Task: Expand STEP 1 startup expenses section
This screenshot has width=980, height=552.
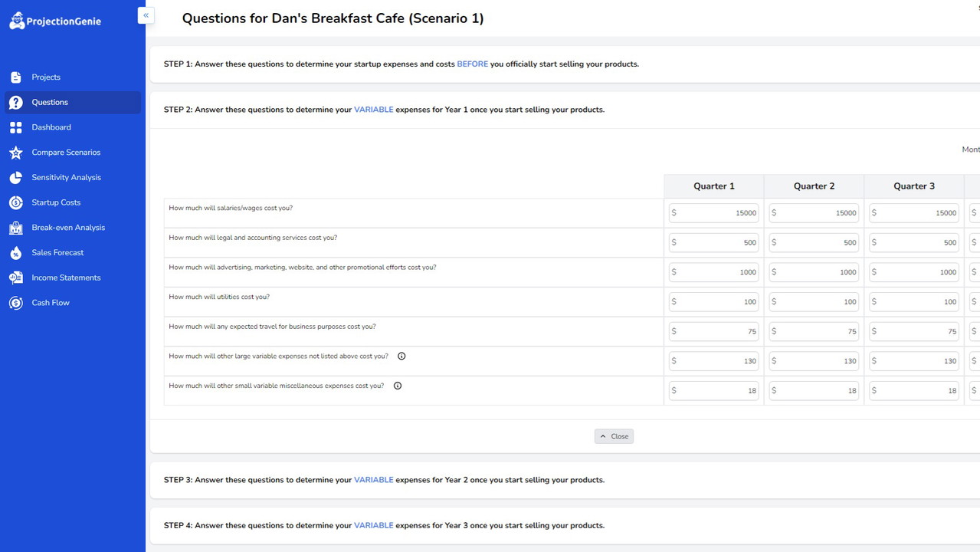Action: (565, 64)
